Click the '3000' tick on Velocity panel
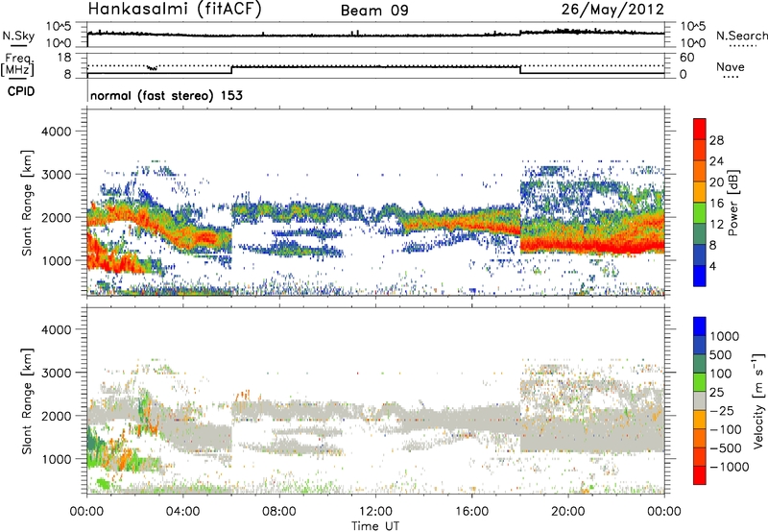 (56, 373)
